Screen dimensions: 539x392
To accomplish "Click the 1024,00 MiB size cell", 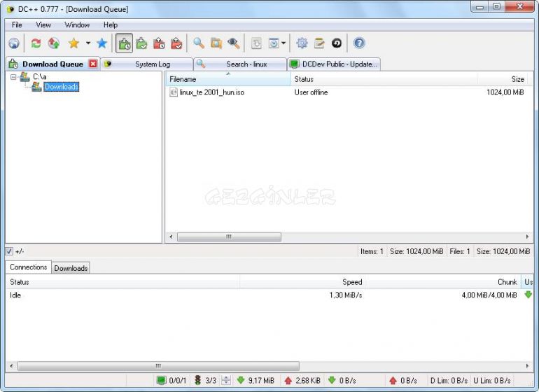I will 505,92.
